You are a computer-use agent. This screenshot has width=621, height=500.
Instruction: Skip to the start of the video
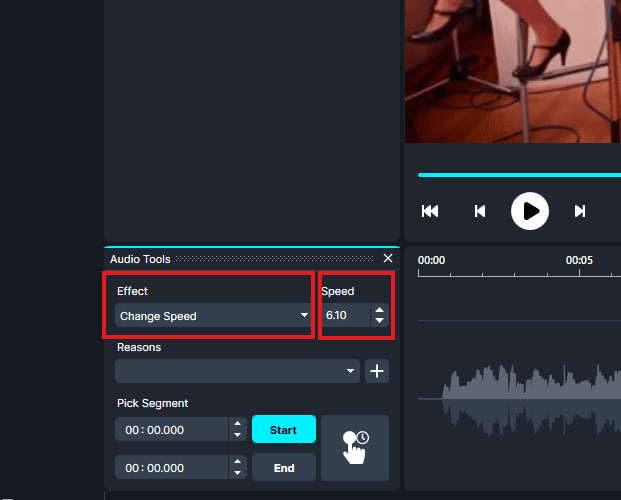[x=430, y=211]
